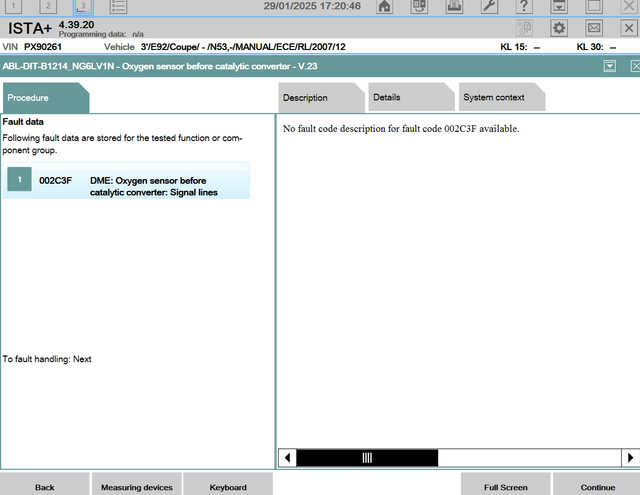Select fault entry 002C3F oxygen sensor
Screen dimensions: 640x495
tap(127, 181)
